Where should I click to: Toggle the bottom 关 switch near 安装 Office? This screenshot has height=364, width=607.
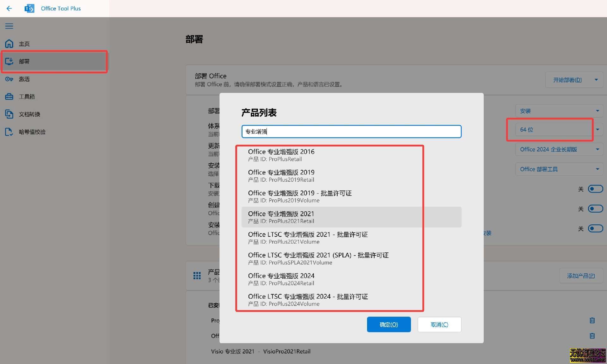tap(595, 228)
